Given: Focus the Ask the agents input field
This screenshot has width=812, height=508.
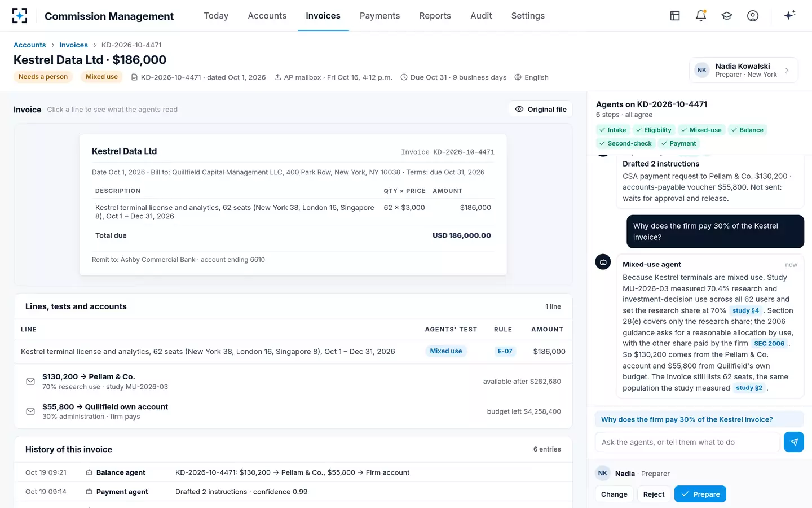Looking at the screenshot, I should 687,442.
